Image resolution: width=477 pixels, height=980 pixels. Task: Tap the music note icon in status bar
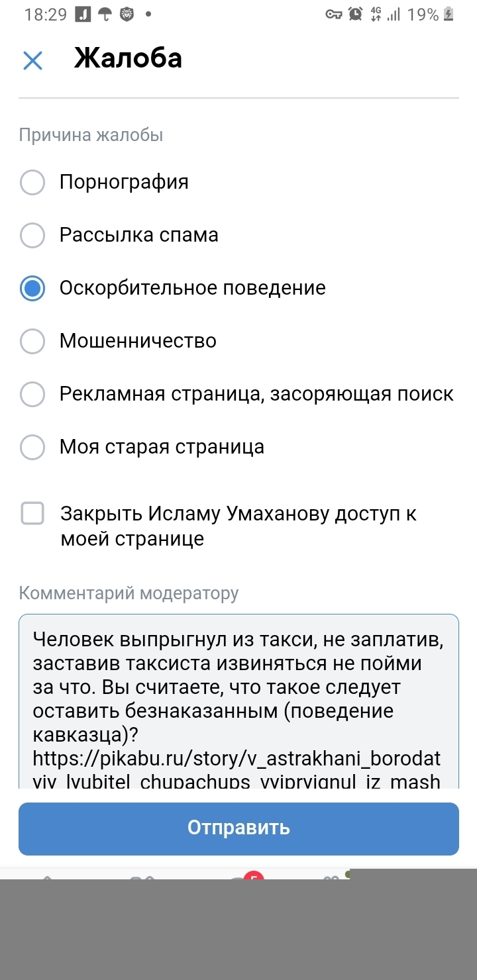tap(83, 15)
